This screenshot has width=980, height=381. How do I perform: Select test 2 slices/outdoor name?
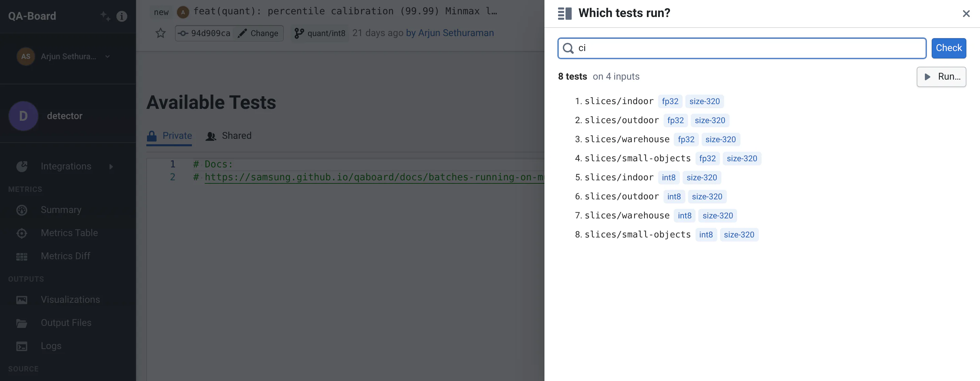pos(622,120)
